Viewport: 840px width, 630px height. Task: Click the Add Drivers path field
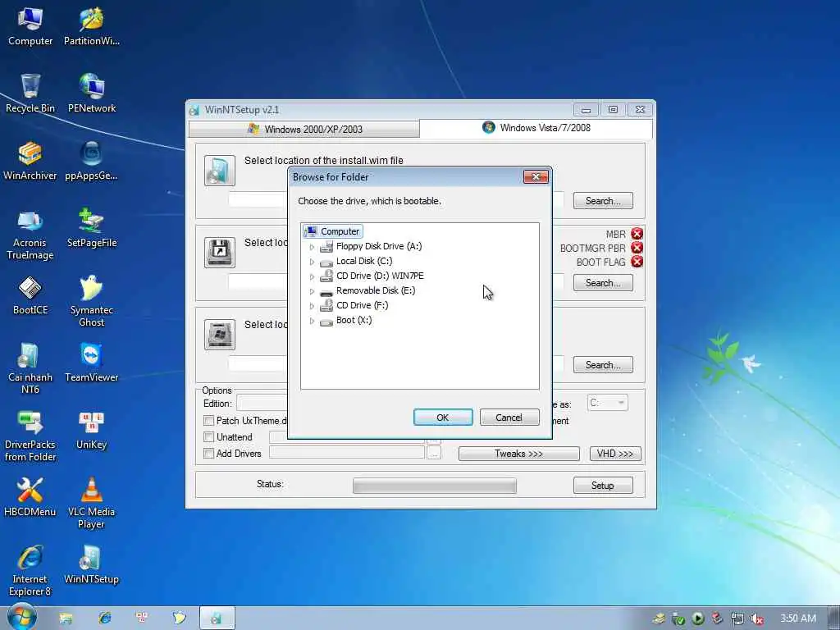[x=347, y=453]
